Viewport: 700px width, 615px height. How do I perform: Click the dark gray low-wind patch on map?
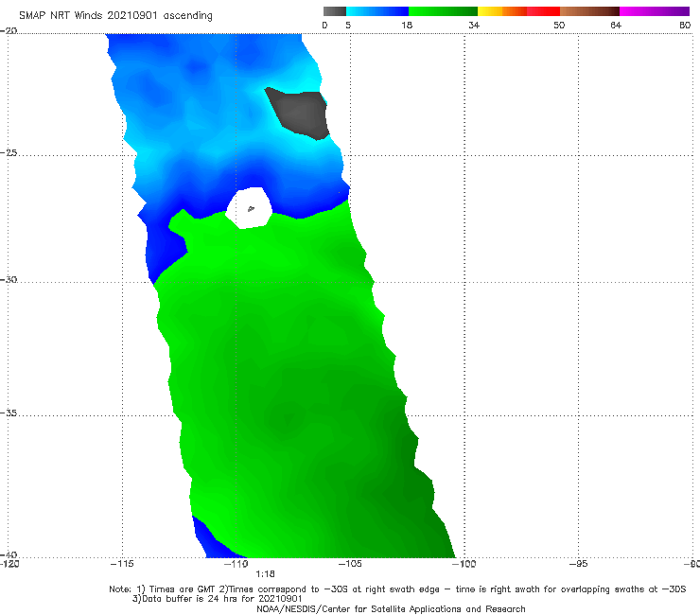click(300, 114)
